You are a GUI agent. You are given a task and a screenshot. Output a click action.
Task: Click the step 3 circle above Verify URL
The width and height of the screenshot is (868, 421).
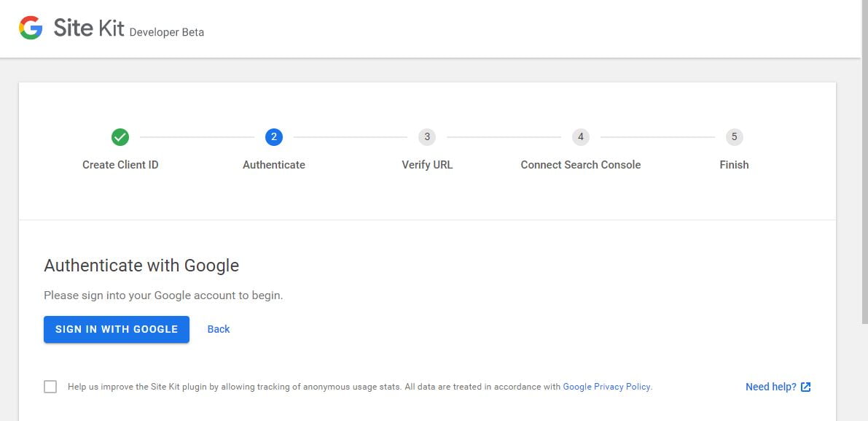point(427,137)
